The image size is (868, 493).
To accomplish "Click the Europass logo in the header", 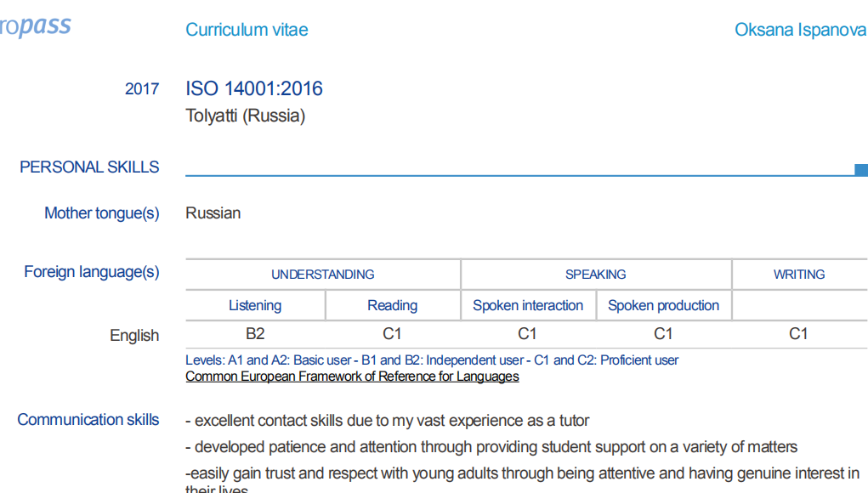I will pos(36,27).
